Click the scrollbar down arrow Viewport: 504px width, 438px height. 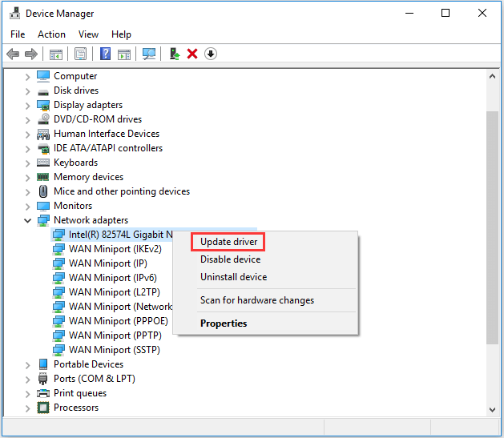click(x=492, y=410)
